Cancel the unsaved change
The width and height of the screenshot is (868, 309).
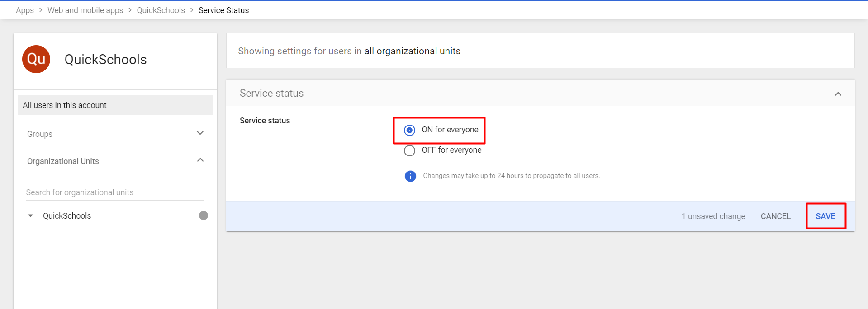775,216
